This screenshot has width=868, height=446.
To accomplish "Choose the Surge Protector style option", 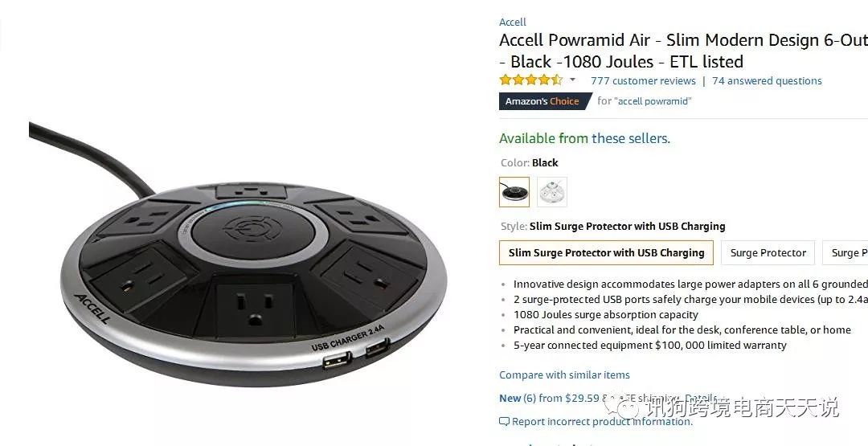I will pos(768,253).
